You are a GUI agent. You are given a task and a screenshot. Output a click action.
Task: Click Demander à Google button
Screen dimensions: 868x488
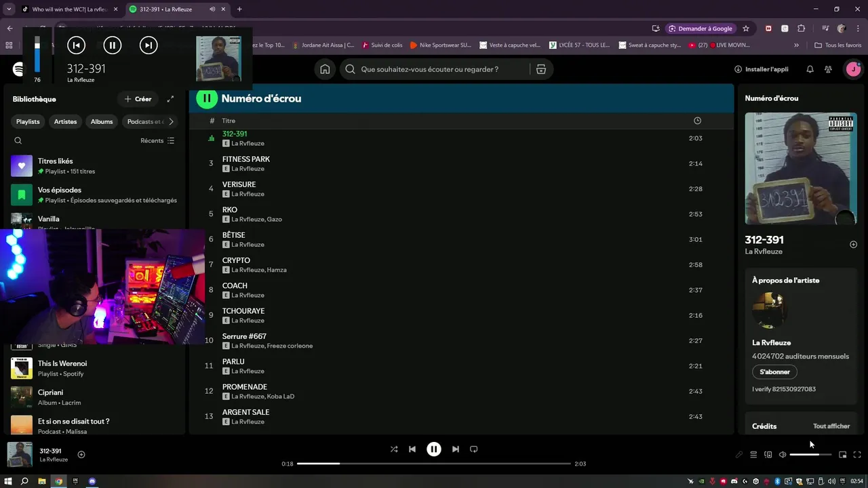(701, 28)
